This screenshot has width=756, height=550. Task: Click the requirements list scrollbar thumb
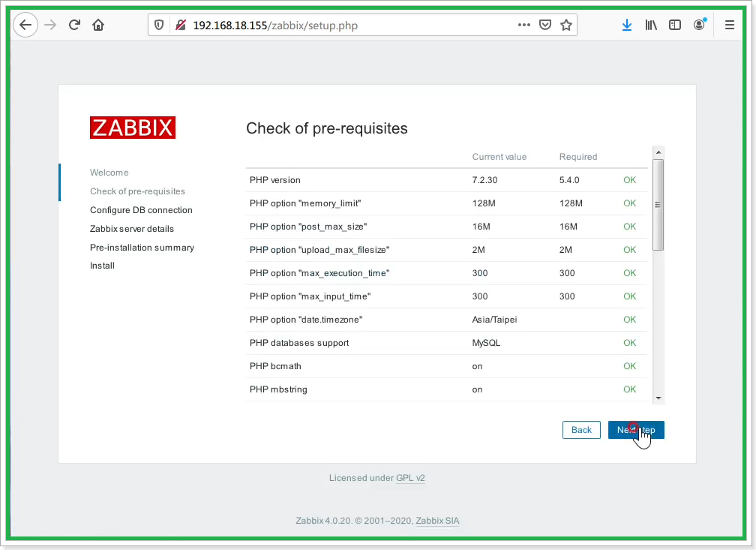[x=658, y=205]
